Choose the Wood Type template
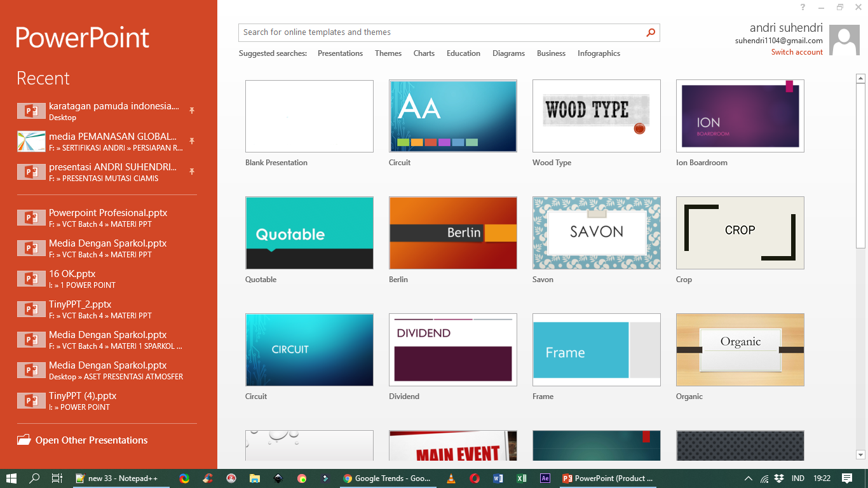The width and height of the screenshot is (868, 488). (x=597, y=116)
